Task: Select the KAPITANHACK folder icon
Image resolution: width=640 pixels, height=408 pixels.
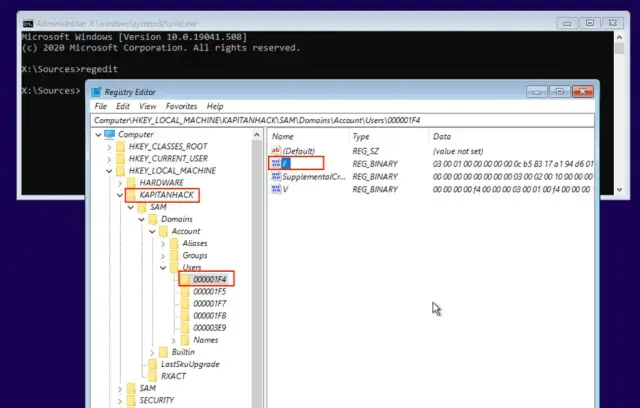Action: (x=132, y=195)
